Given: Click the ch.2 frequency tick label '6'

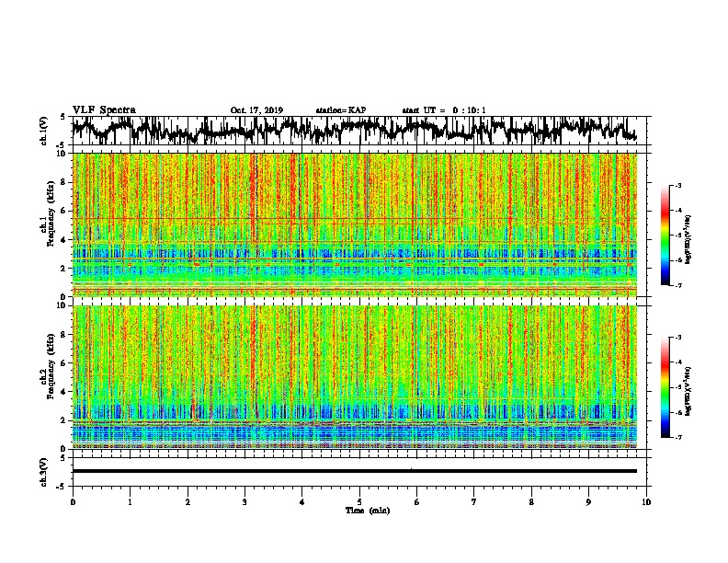Looking at the screenshot, I should pyautogui.click(x=64, y=362).
